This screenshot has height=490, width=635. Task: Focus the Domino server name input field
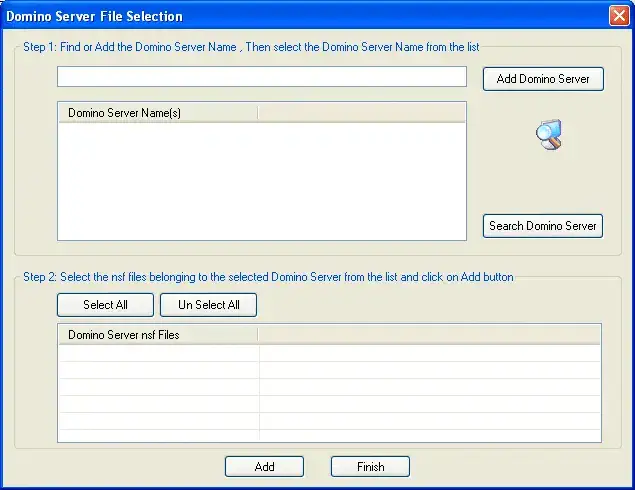click(x=262, y=77)
